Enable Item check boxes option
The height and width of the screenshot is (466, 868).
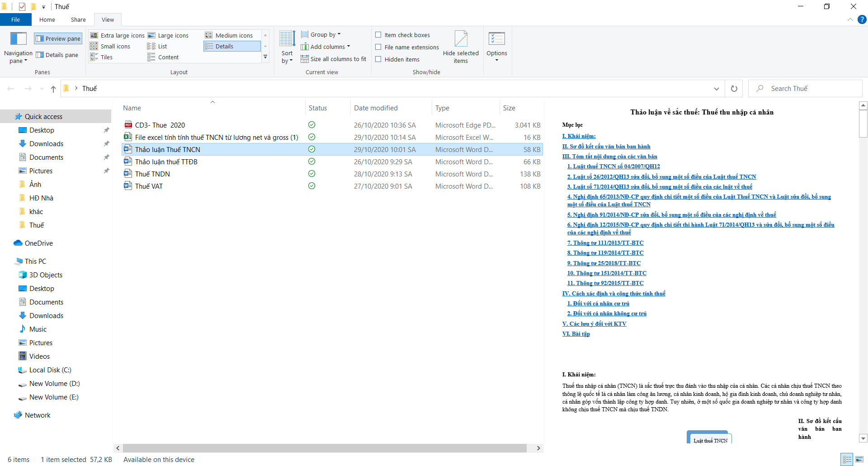coord(378,35)
